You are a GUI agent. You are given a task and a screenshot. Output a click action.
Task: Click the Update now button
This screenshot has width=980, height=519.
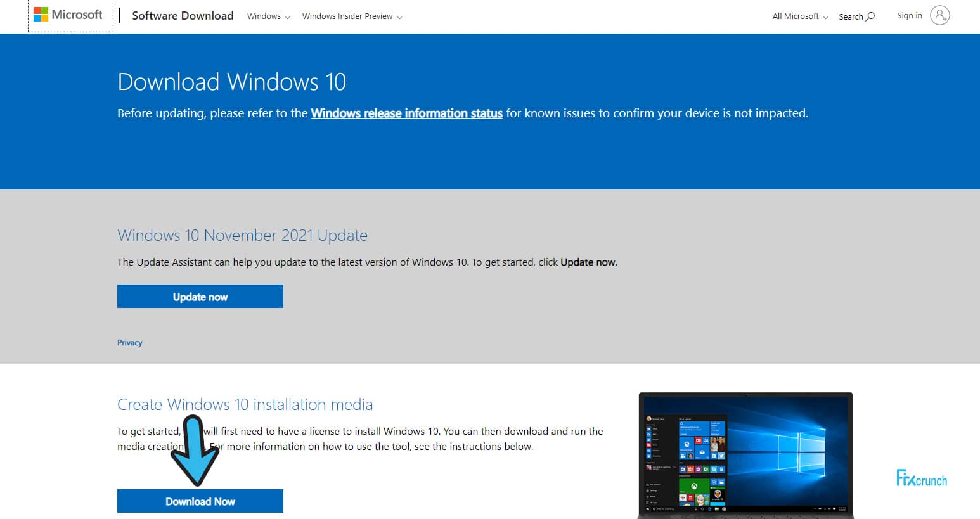(x=200, y=297)
